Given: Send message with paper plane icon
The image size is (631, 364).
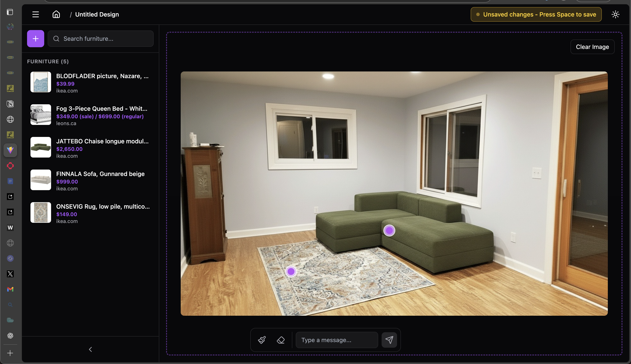Looking at the screenshot, I should [389, 340].
